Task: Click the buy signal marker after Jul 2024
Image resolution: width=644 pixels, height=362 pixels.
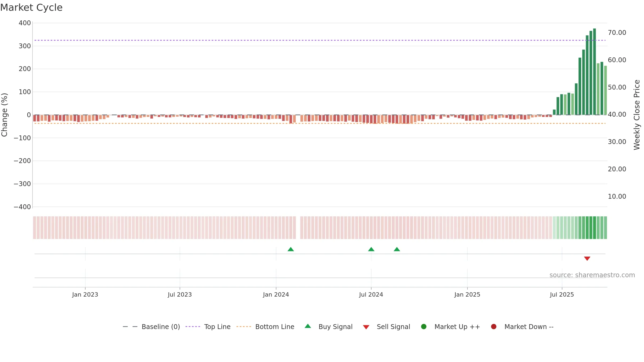Action: point(397,249)
